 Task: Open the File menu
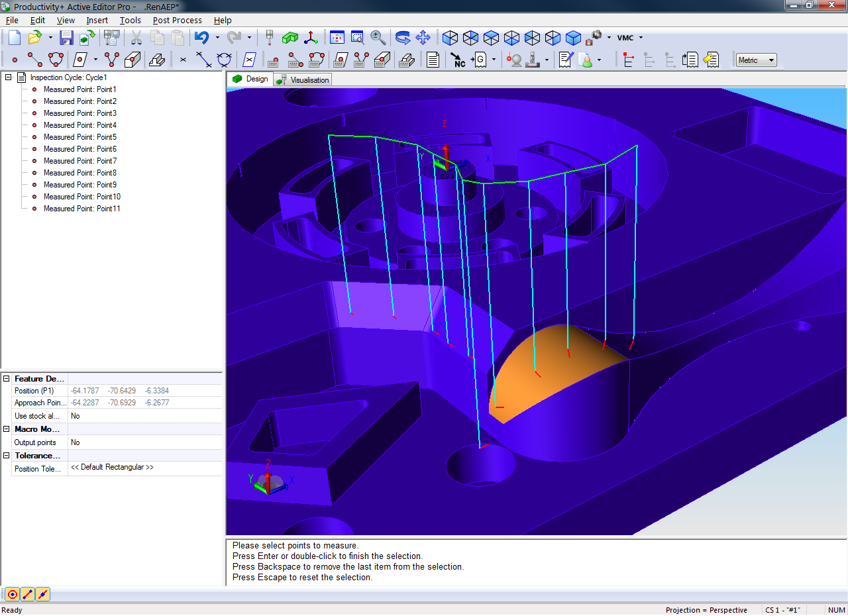(x=12, y=21)
